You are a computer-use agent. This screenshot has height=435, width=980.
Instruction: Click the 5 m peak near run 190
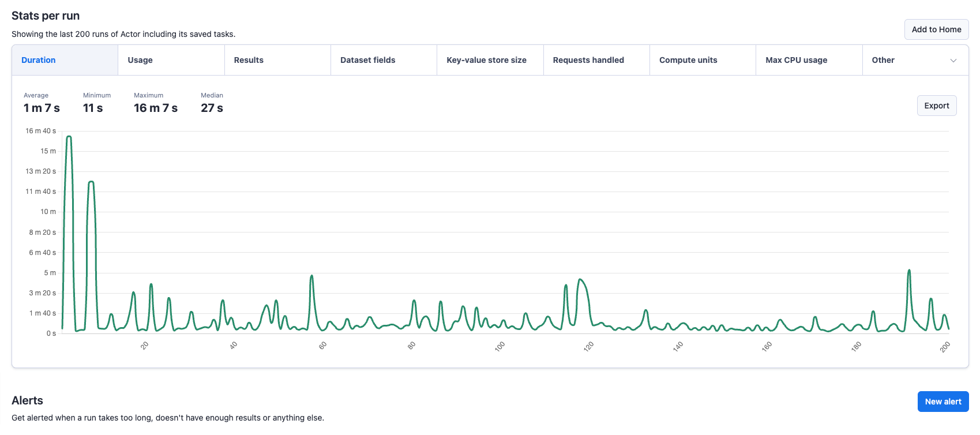(909, 271)
